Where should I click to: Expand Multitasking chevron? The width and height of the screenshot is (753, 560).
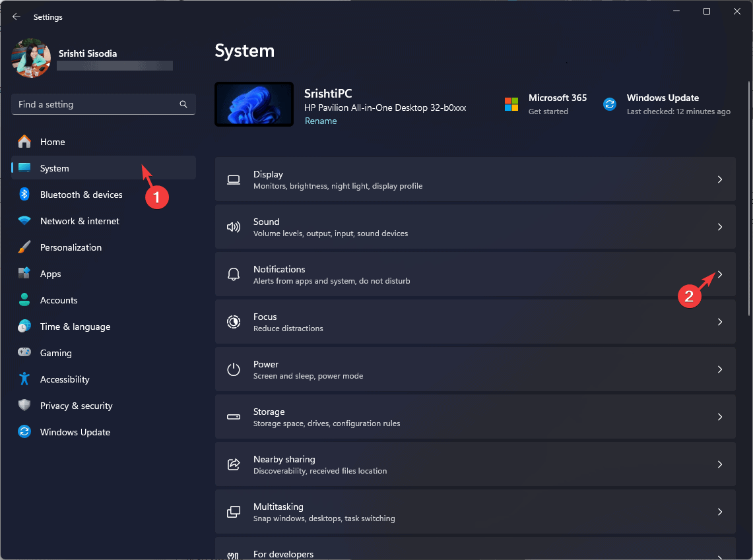click(x=720, y=512)
